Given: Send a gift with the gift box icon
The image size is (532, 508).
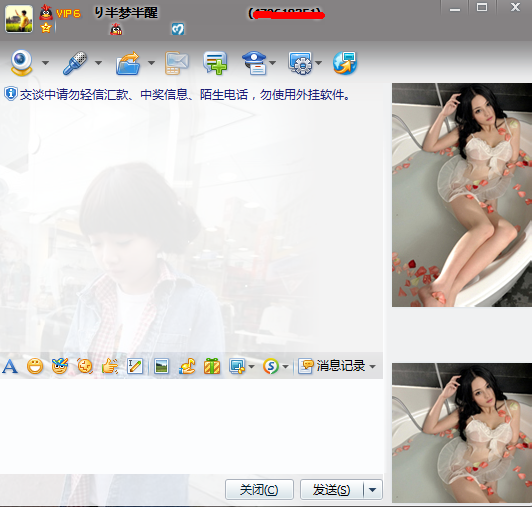Looking at the screenshot, I should pyautogui.click(x=212, y=366).
